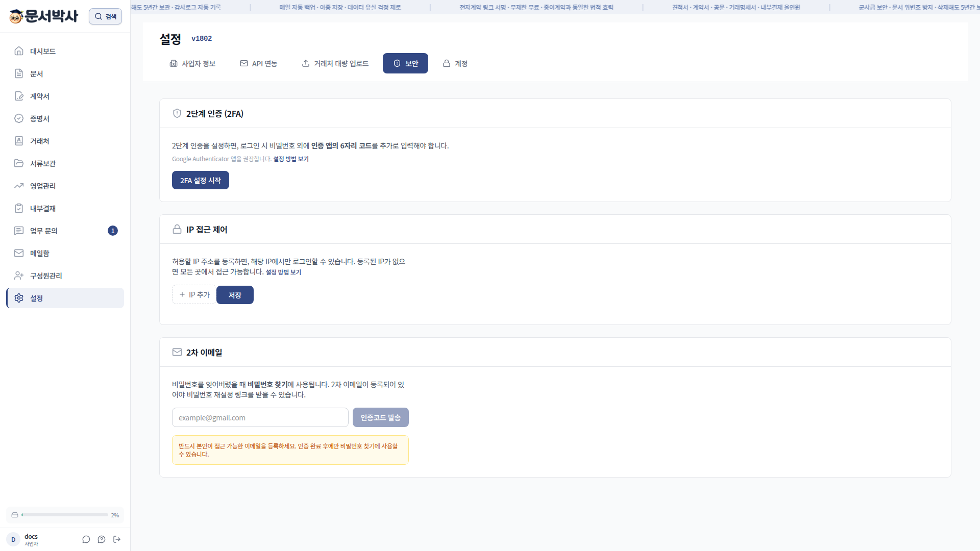This screenshot has height=551, width=980.
Task: Open the 대시보드 home icon in sidebar
Action: pyautogui.click(x=19, y=51)
